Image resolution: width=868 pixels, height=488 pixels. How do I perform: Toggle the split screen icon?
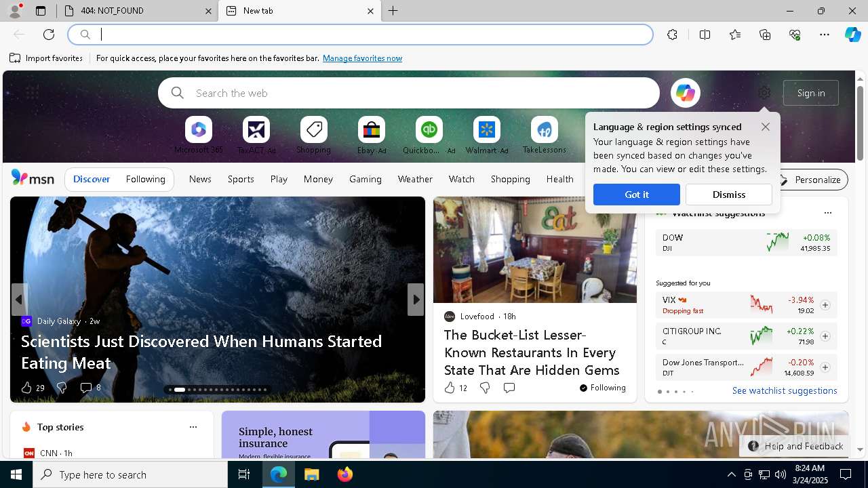705,35
